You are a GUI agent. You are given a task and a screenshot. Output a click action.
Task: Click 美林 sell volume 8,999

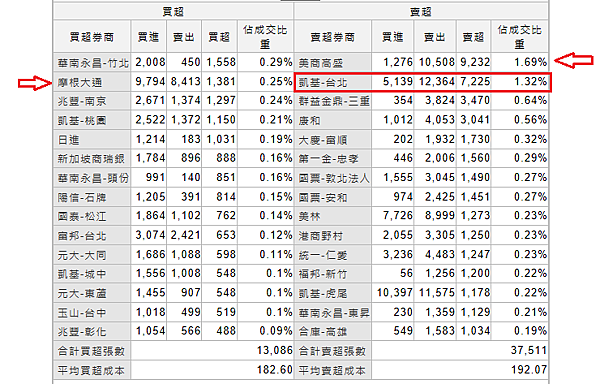point(440,216)
